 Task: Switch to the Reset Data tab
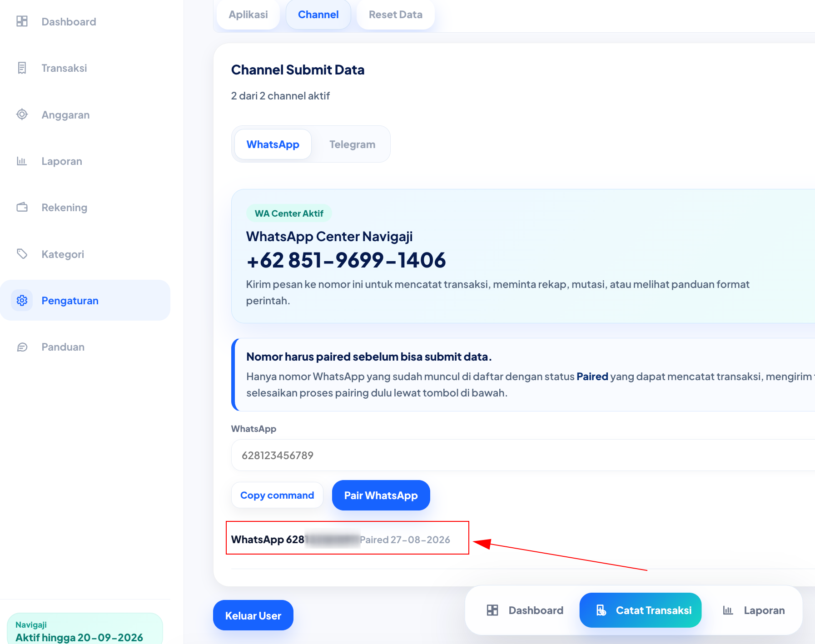396,15
